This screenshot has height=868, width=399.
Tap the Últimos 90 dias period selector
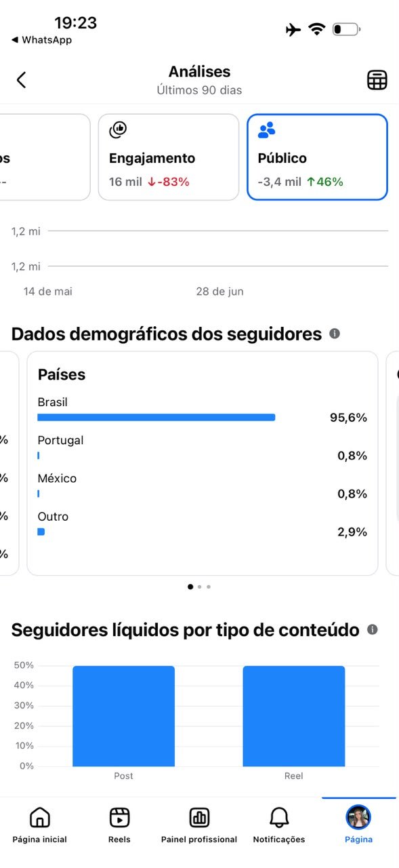tap(199, 90)
